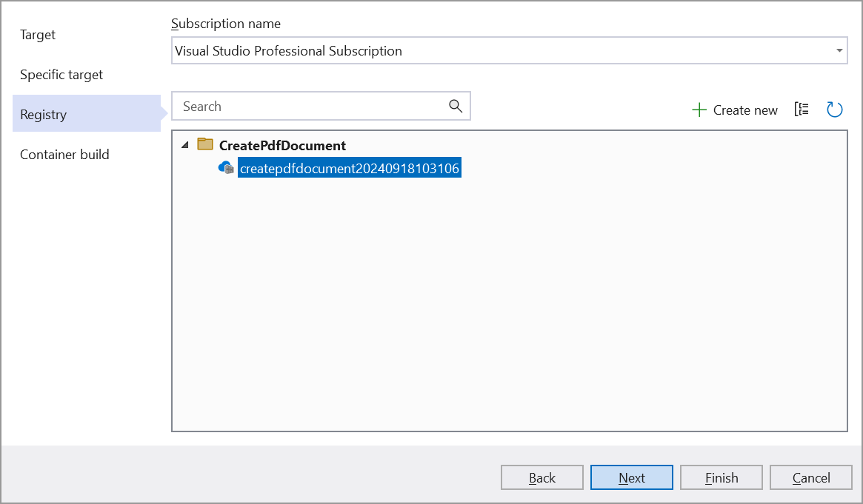Viewport: 863px width, 504px height.
Task: Click the Back button
Action: (542, 477)
